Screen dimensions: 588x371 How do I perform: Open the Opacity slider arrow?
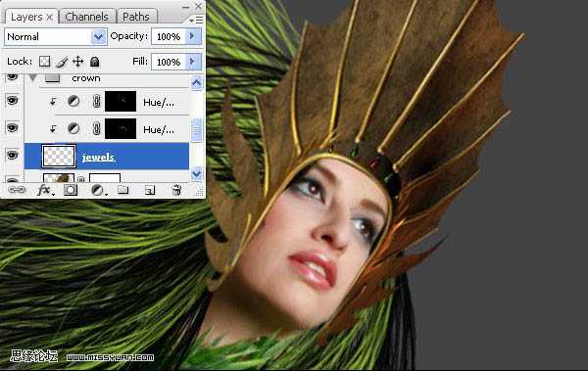click(x=193, y=36)
